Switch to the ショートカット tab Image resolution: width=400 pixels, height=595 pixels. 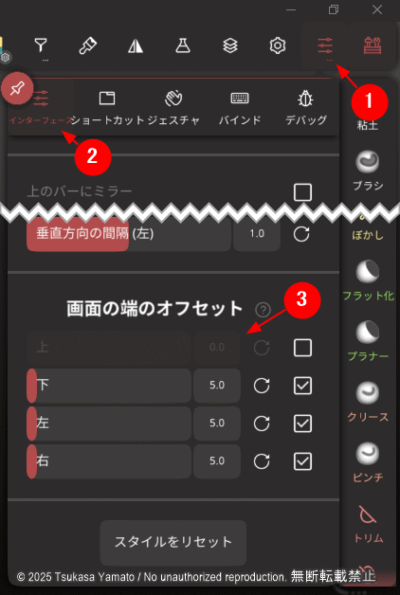tap(107, 108)
